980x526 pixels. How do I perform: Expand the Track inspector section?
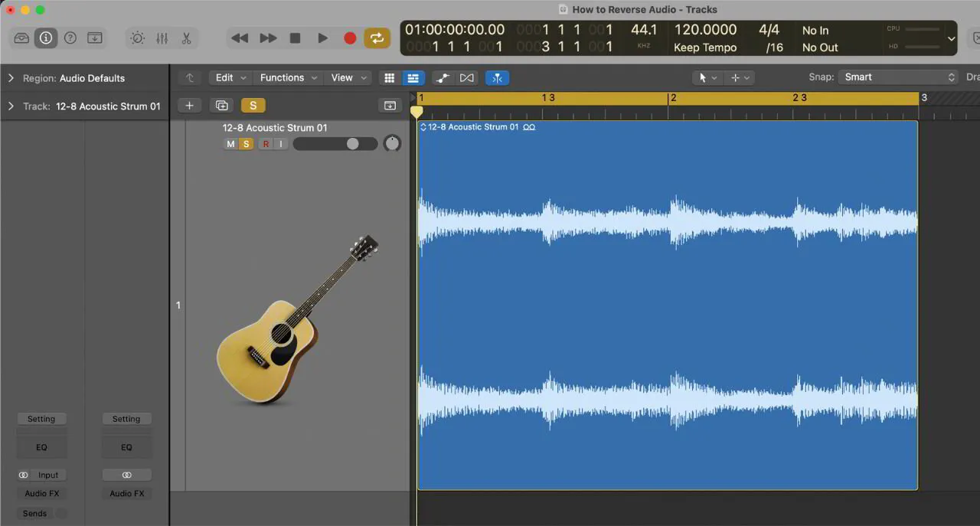11,106
